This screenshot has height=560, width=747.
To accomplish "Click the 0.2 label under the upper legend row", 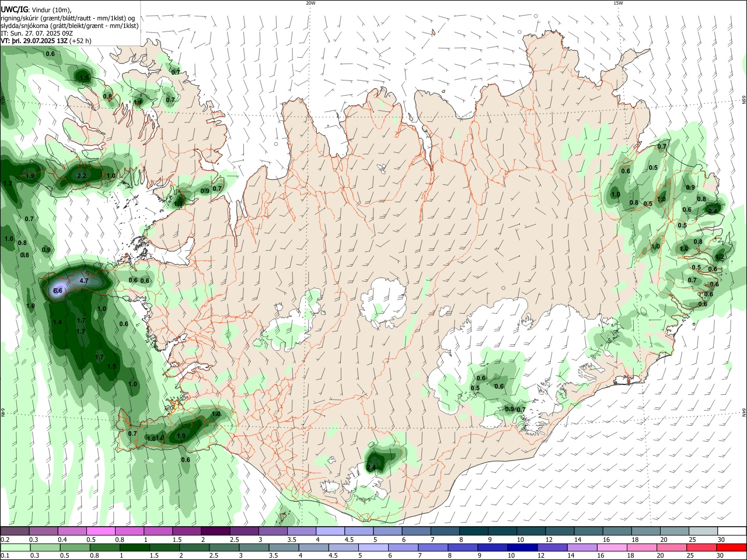I will click(5, 540).
